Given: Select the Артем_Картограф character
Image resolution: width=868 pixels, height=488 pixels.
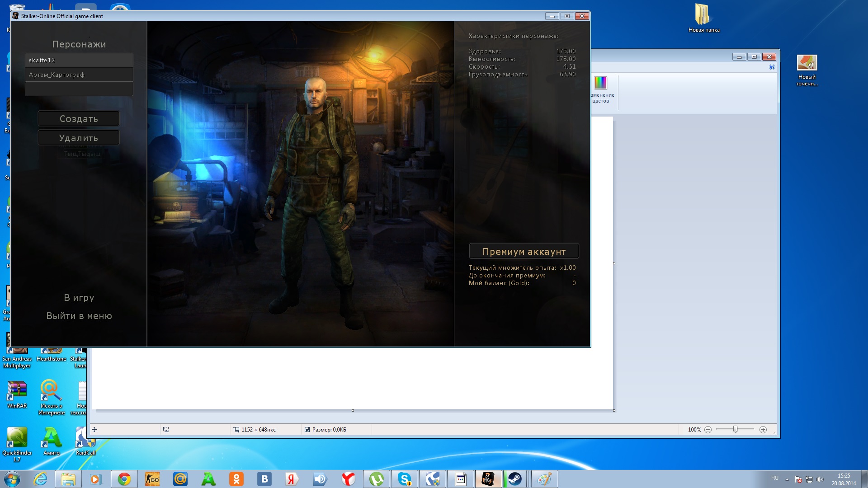Looking at the screenshot, I should click(x=79, y=75).
